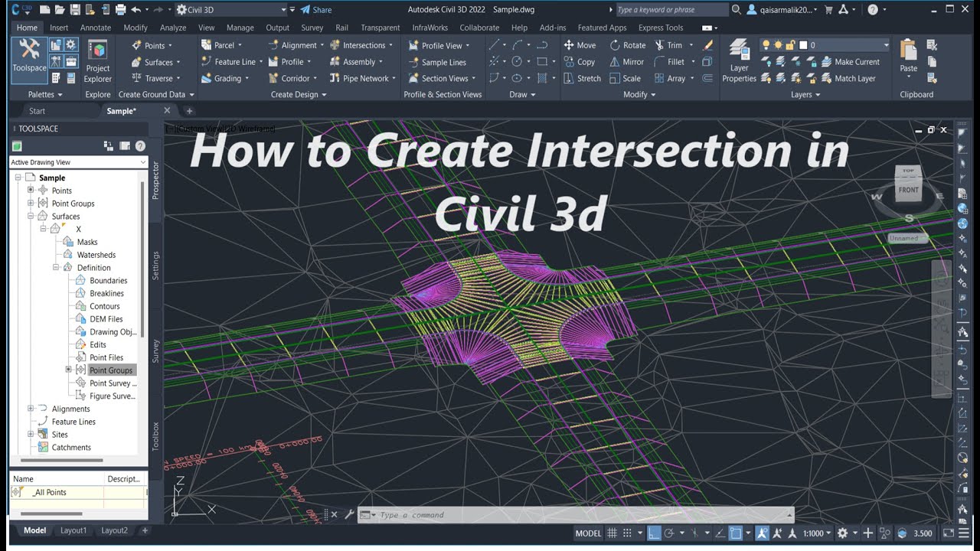980x551 pixels.
Task: Click the Annotation Monitor plus icon
Action: point(867,533)
